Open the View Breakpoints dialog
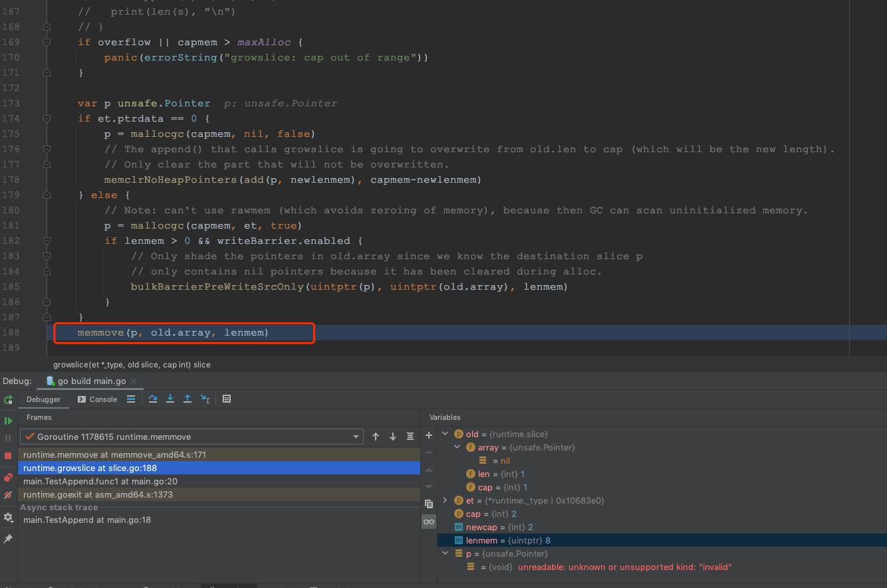887x588 pixels. pyautogui.click(x=8, y=478)
